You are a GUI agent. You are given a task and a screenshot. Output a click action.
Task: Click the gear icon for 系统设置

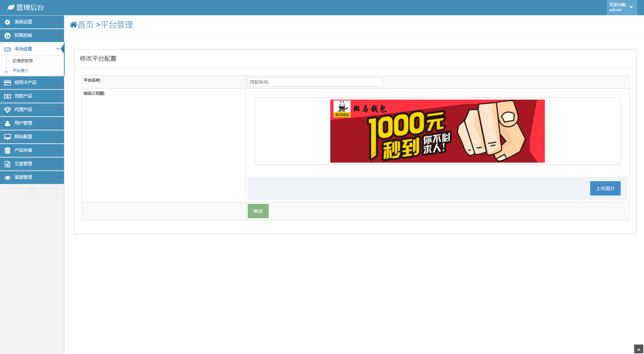click(7, 22)
